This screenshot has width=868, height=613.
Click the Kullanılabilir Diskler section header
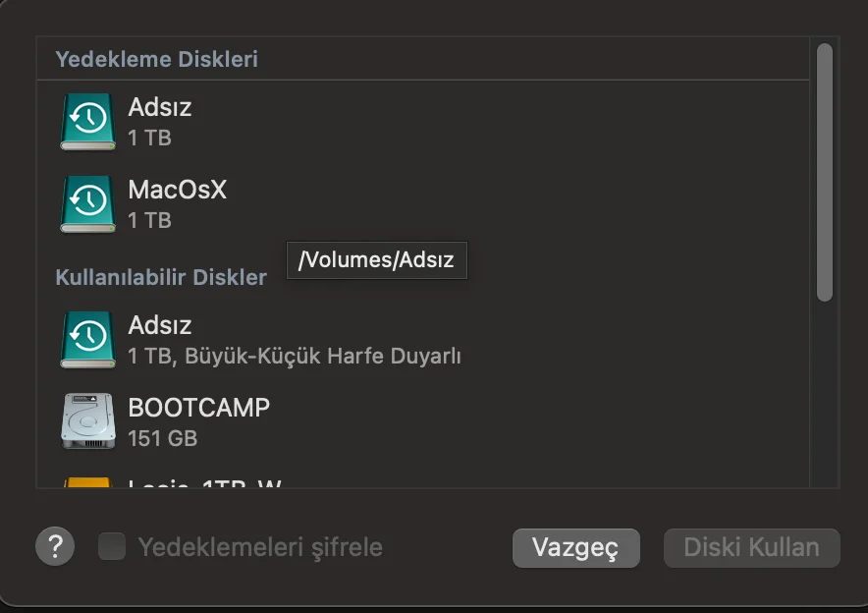pos(161,277)
